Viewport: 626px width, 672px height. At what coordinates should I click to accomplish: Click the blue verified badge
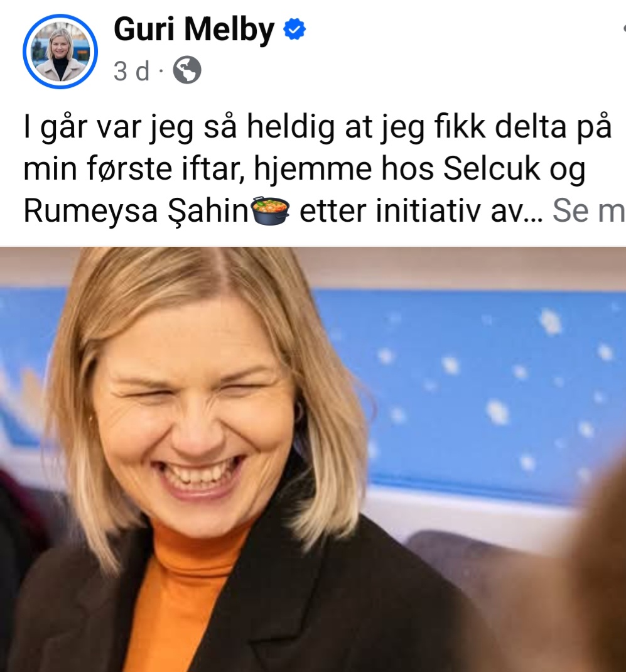pos(294,29)
